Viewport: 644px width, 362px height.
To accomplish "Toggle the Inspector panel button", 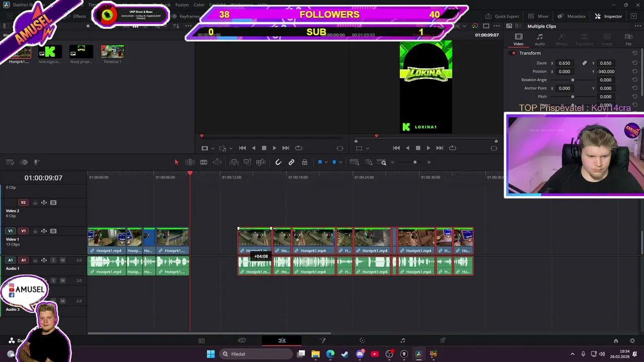I will (608, 16).
